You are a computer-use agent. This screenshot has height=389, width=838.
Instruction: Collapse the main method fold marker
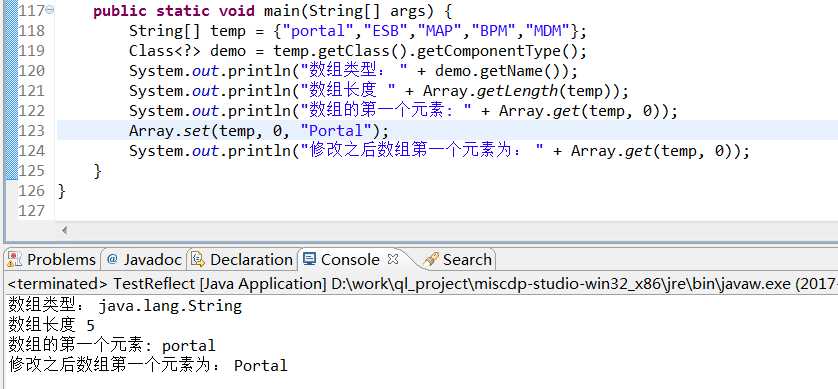[50, 10]
